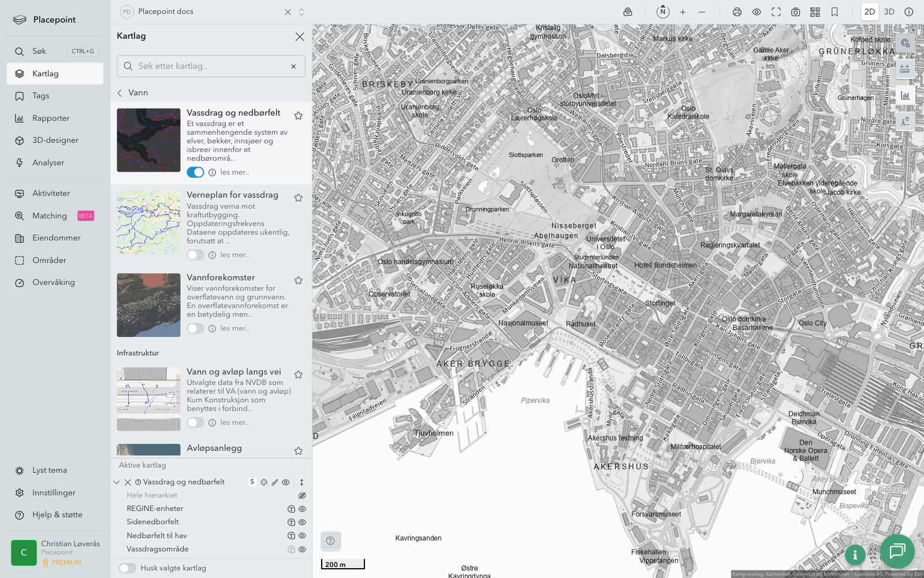Viewport: 924px width, 578px height.
Task: Click the bookmark icon in top toolbar
Action: tap(834, 12)
